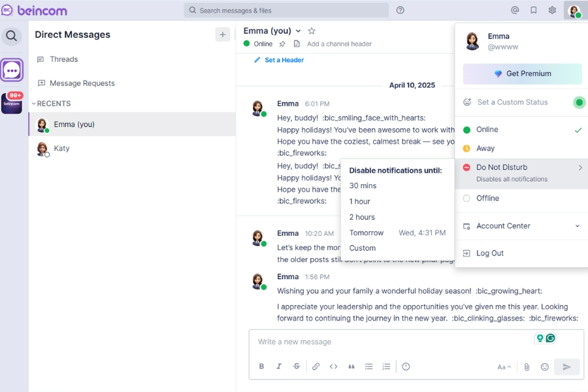Insert a link using the link icon

[316, 367]
